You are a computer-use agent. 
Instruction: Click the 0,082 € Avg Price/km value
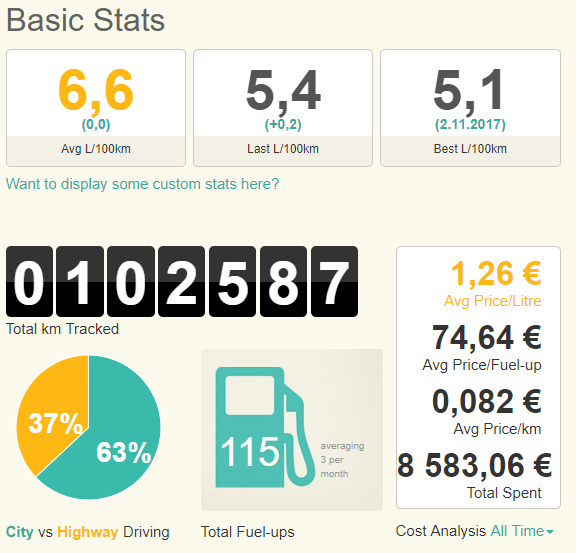(x=486, y=402)
